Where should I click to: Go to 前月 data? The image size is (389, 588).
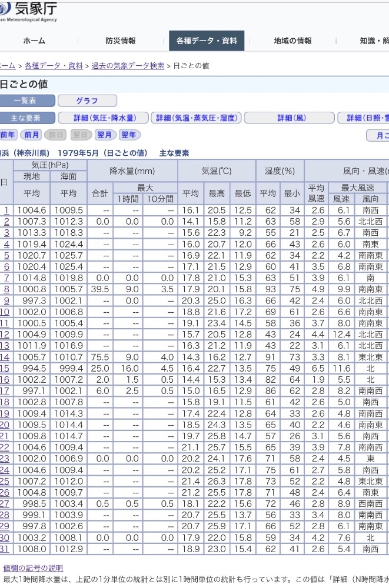click(x=32, y=135)
